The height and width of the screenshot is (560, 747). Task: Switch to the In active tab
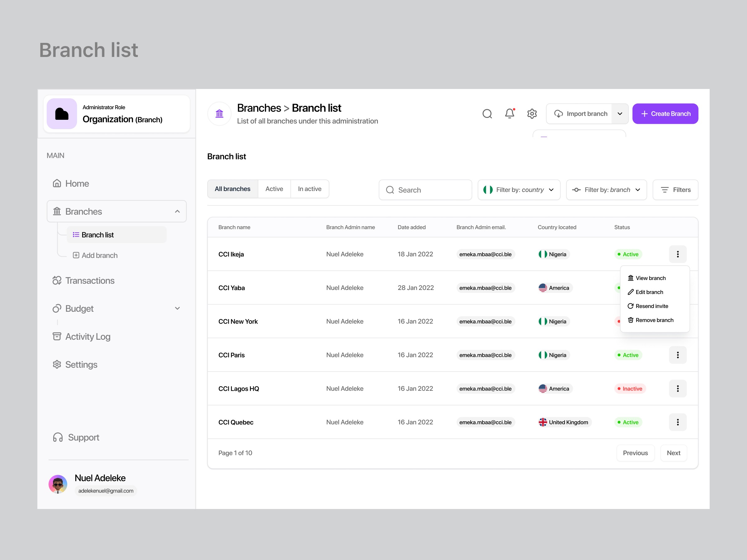(309, 189)
